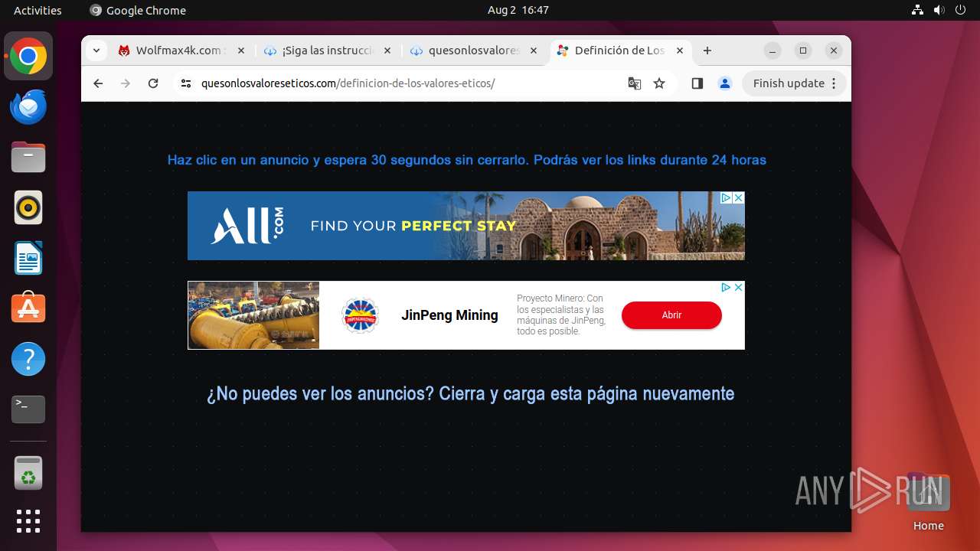Launch LibreOffice Writer from the dock
The width and height of the screenshot is (980, 551).
[x=28, y=259]
